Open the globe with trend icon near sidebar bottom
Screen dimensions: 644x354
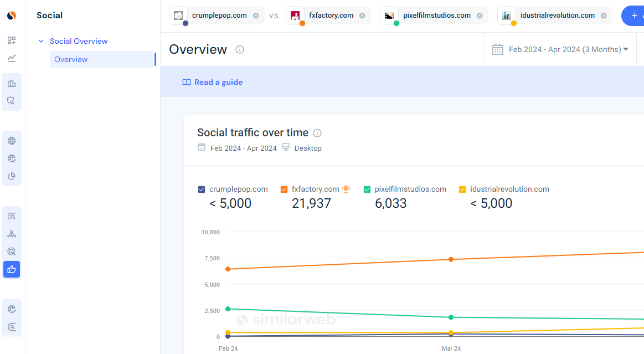click(12, 309)
